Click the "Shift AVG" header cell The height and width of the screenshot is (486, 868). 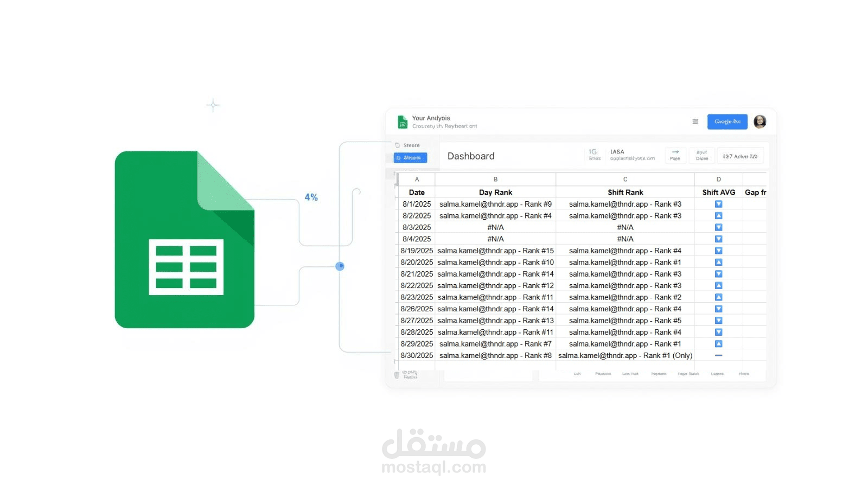point(718,193)
